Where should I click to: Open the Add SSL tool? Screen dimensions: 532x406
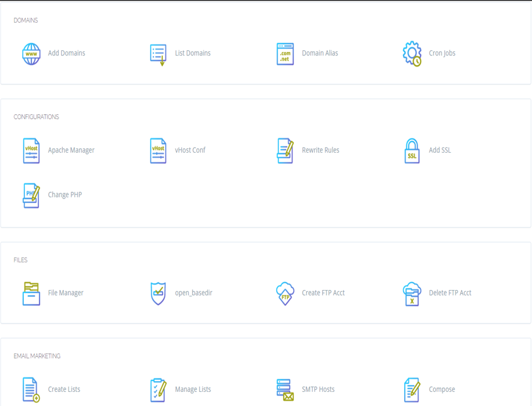[x=411, y=150]
